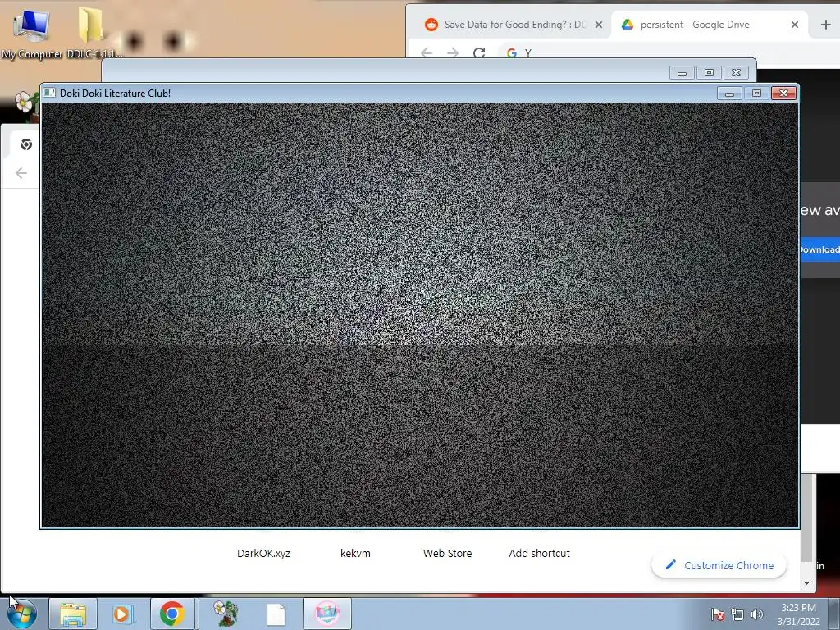Open the Web Store shortcut
Viewport: 840px width, 630px height.
(x=447, y=553)
